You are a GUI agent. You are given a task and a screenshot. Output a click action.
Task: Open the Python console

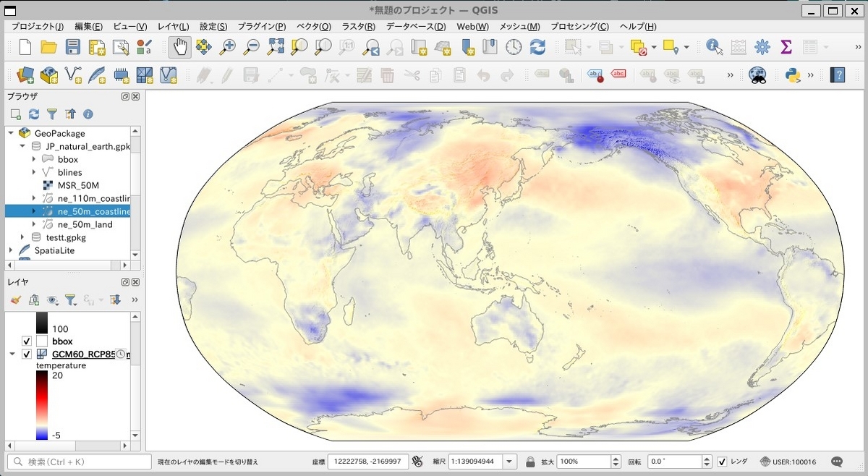(792, 75)
